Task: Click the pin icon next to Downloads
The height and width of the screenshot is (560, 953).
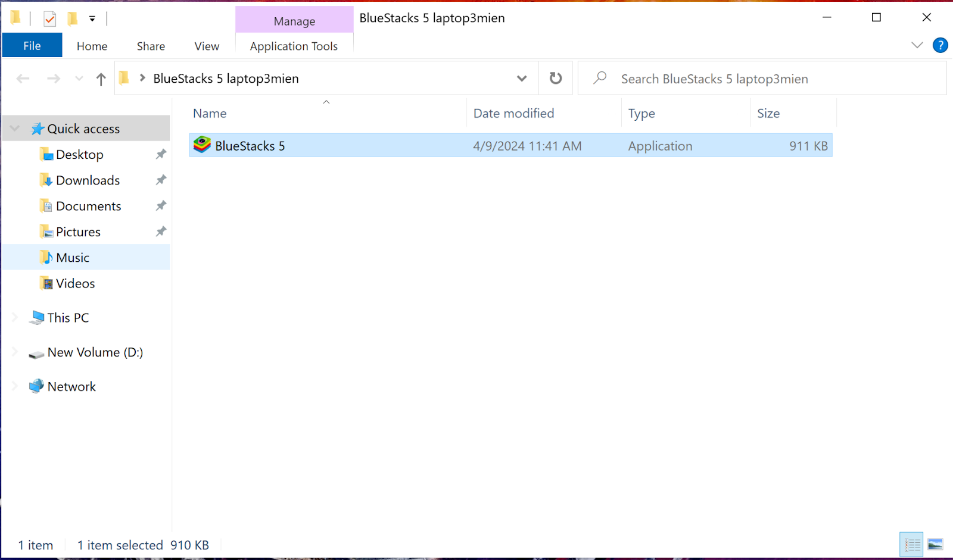Action: (161, 180)
